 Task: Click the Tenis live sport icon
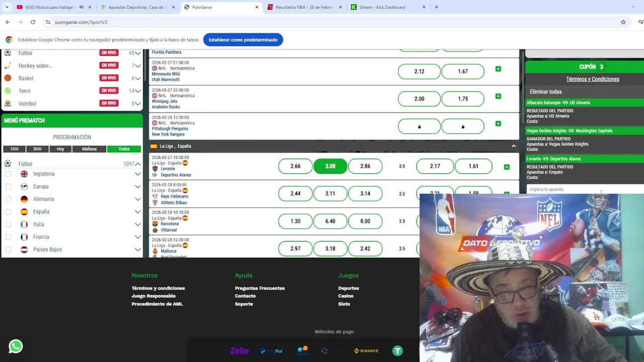[8, 90]
